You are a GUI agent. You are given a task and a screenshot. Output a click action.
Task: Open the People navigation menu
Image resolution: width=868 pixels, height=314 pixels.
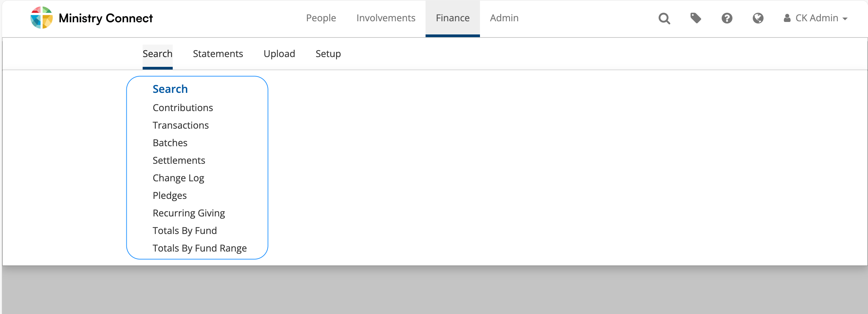(321, 18)
